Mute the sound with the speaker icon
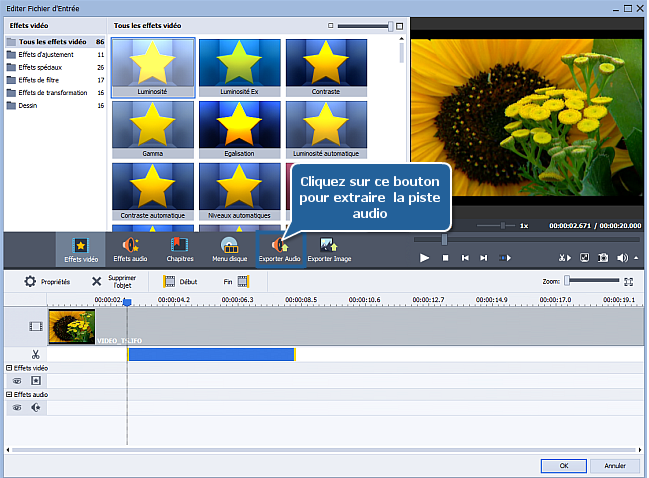 [622, 258]
